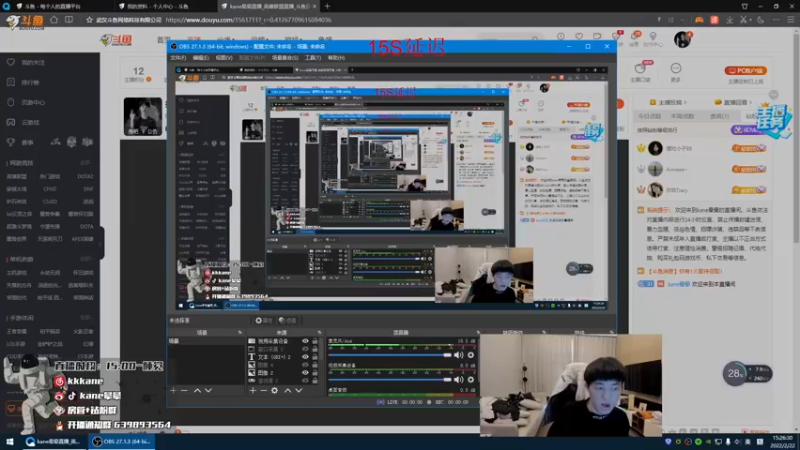Open the OBS View menu

click(223, 58)
